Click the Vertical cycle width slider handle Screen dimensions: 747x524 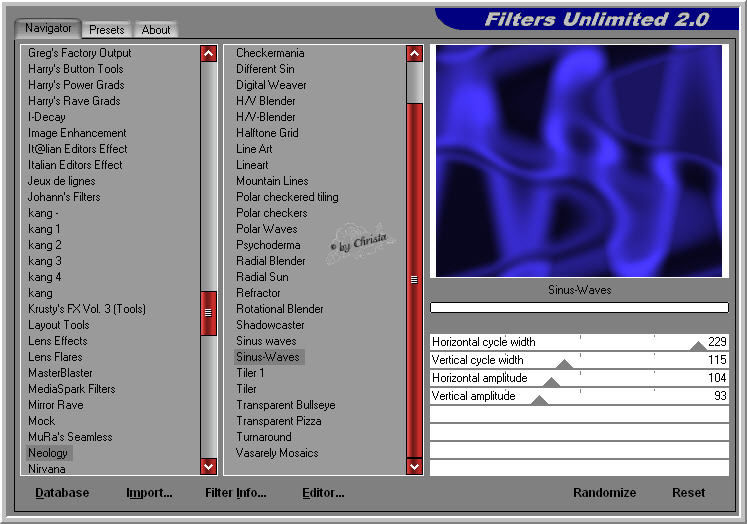point(565,364)
